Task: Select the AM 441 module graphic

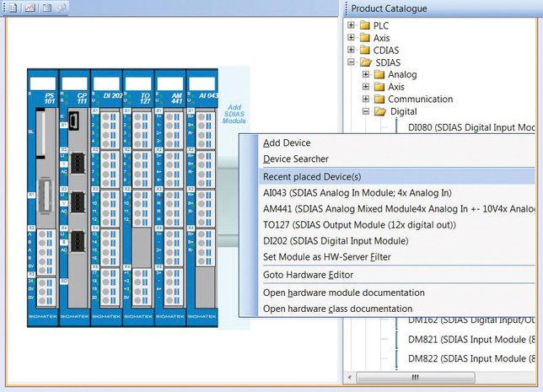Action: tap(170, 198)
